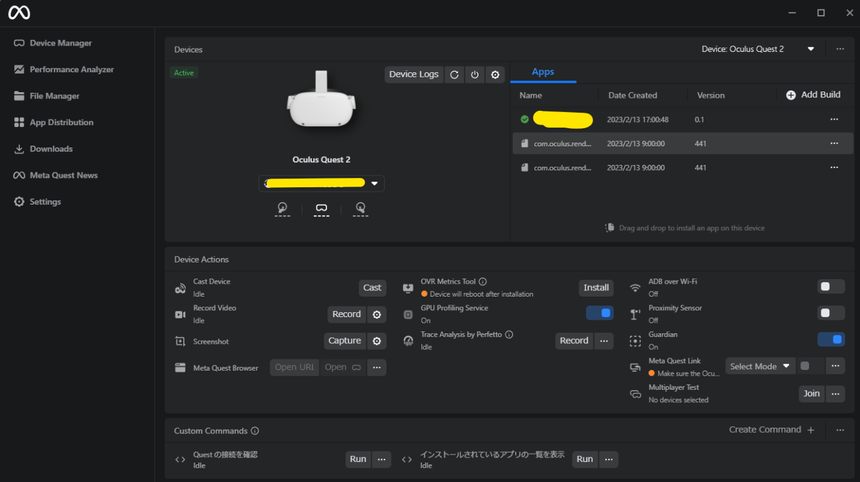Open options for Quest の接続を確認 command
The width and height of the screenshot is (860, 482).
pos(382,460)
